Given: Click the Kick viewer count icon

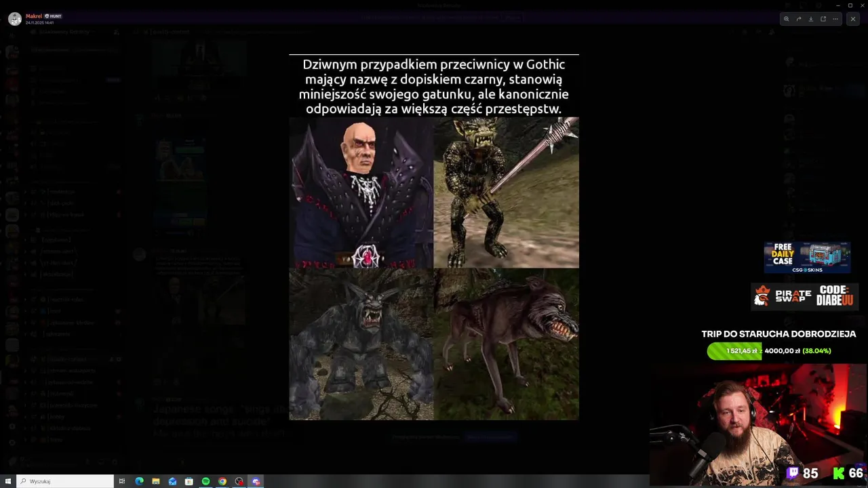Looking at the screenshot, I should [839, 473].
